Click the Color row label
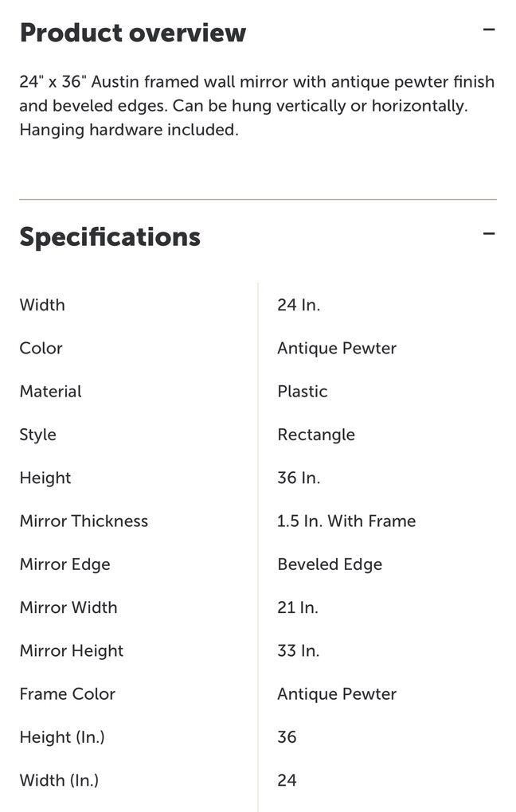Screen dimensions: 516x812 click(41, 348)
